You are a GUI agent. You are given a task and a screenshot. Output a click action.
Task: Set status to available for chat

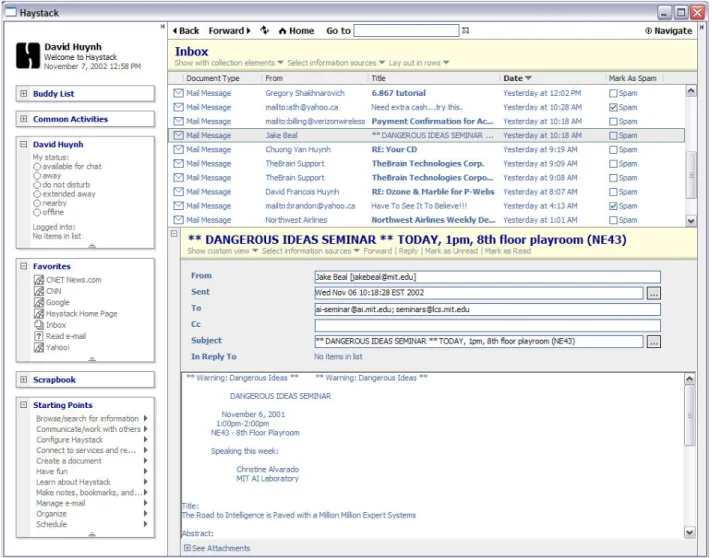click(37, 167)
